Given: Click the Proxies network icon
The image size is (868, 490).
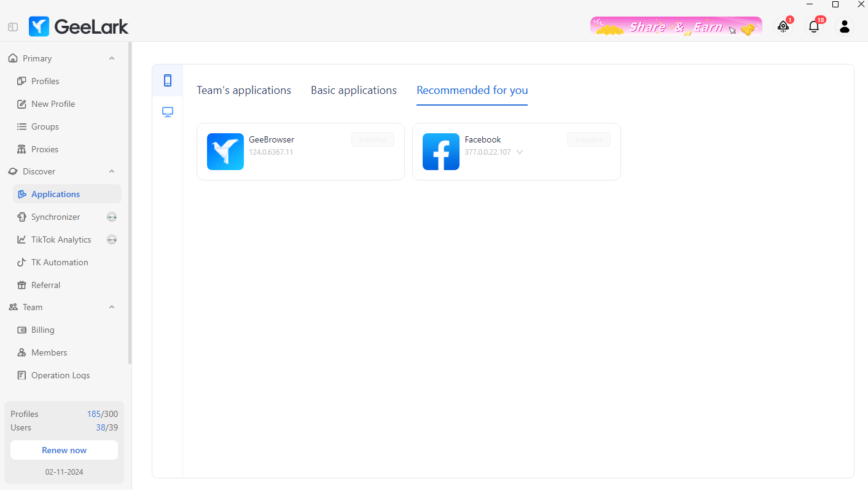Looking at the screenshot, I should point(22,149).
